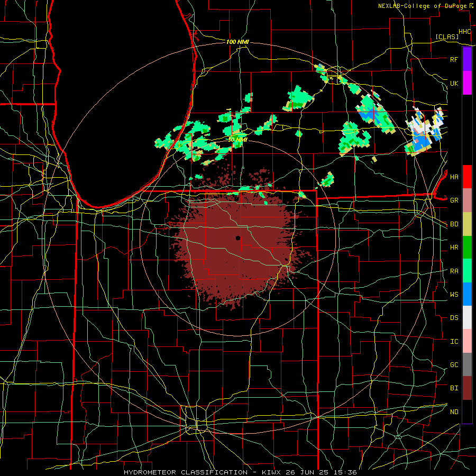Select the red HA legend color swatch
The width and height of the screenshot is (476, 476).
(467, 177)
